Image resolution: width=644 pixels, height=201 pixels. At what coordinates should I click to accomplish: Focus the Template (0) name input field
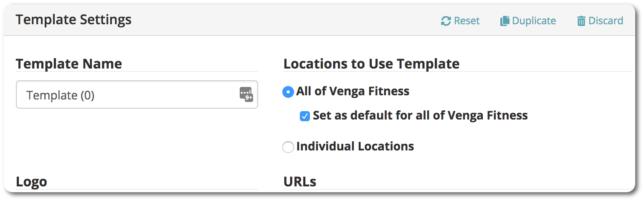[137, 95]
